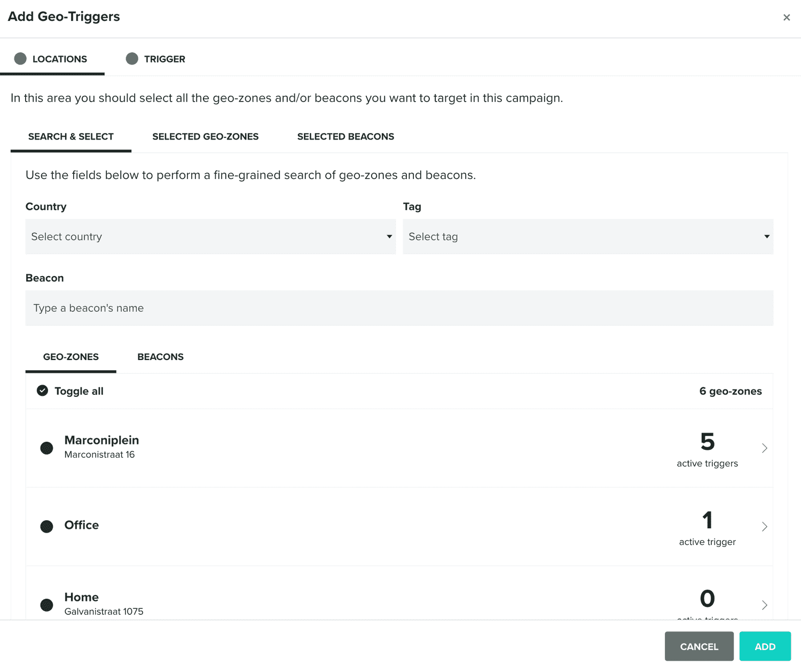The width and height of the screenshot is (801, 672).
Task: Open the Selected Geo-Zones tab
Action: [206, 137]
